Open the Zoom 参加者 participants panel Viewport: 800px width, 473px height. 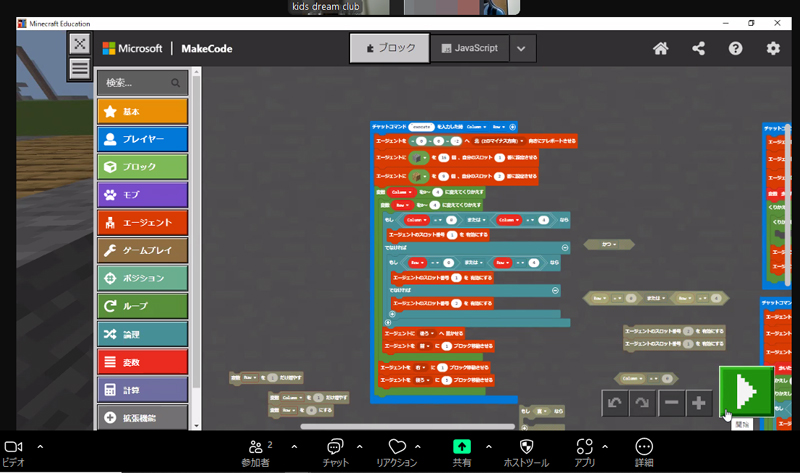(x=256, y=453)
